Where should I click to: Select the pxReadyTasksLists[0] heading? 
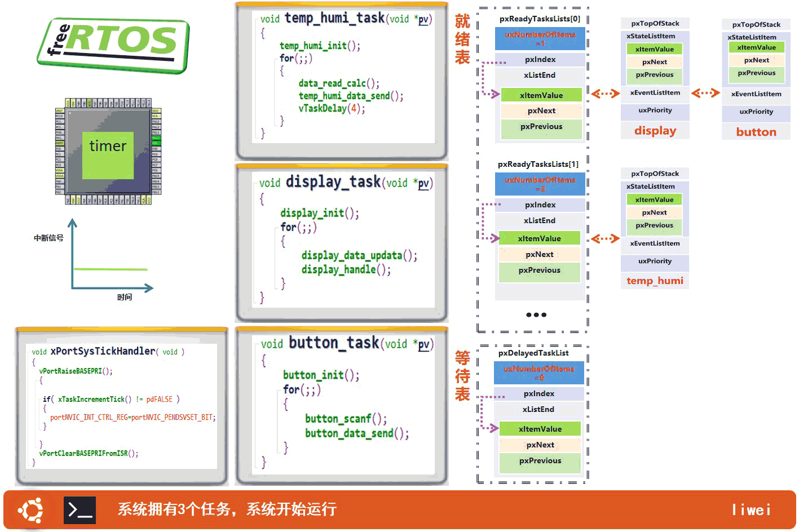[540, 19]
